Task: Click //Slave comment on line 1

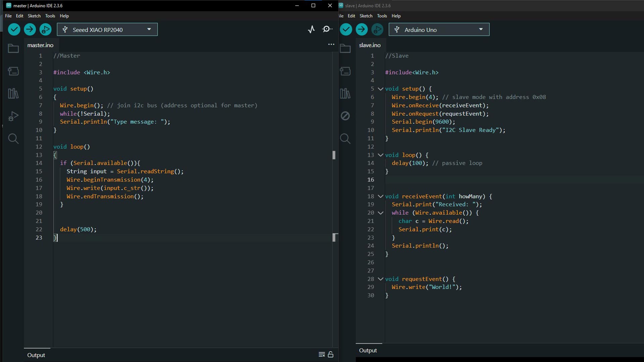Action: point(397,56)
